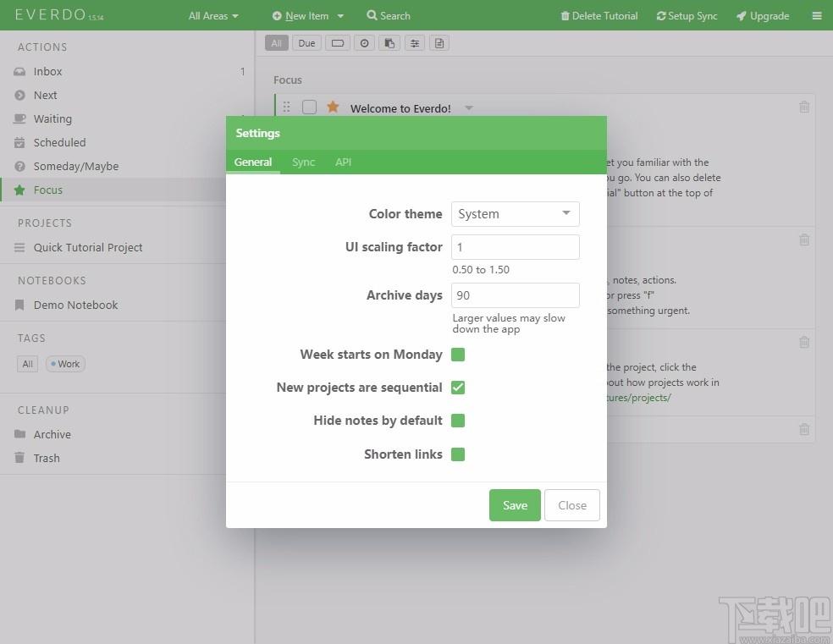Save the settings
This screenshot has width=833, height=644.
click(x=515, y=505)
